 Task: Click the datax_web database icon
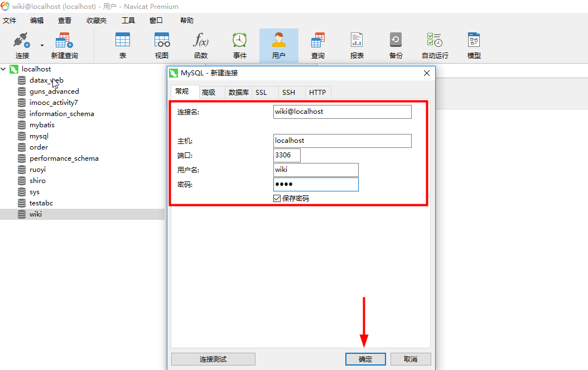tap(22, 80)
